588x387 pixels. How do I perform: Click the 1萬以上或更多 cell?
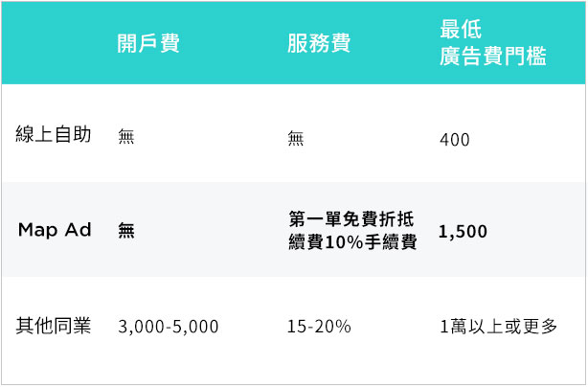[x=499, y=327]
